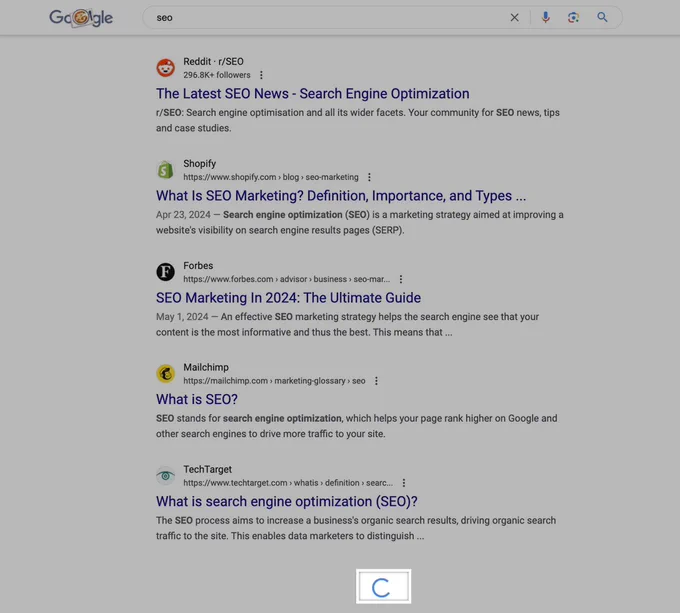Click the "TechTarget" site name
This screenshot has height=613, width=680.
(x=207, y=469)
